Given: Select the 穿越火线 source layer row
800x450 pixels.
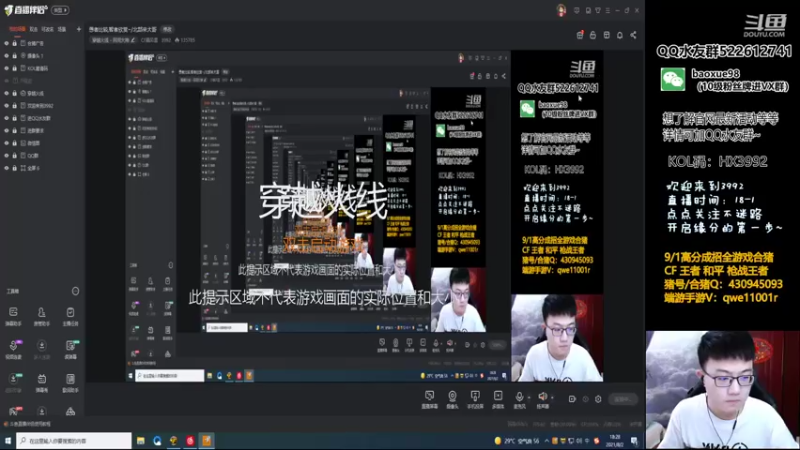Looking at the screenshot, I should point(42,93).
